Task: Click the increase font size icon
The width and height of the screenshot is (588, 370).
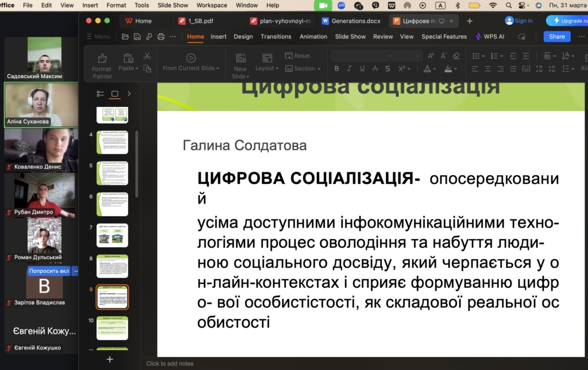Action: (430, 56)
